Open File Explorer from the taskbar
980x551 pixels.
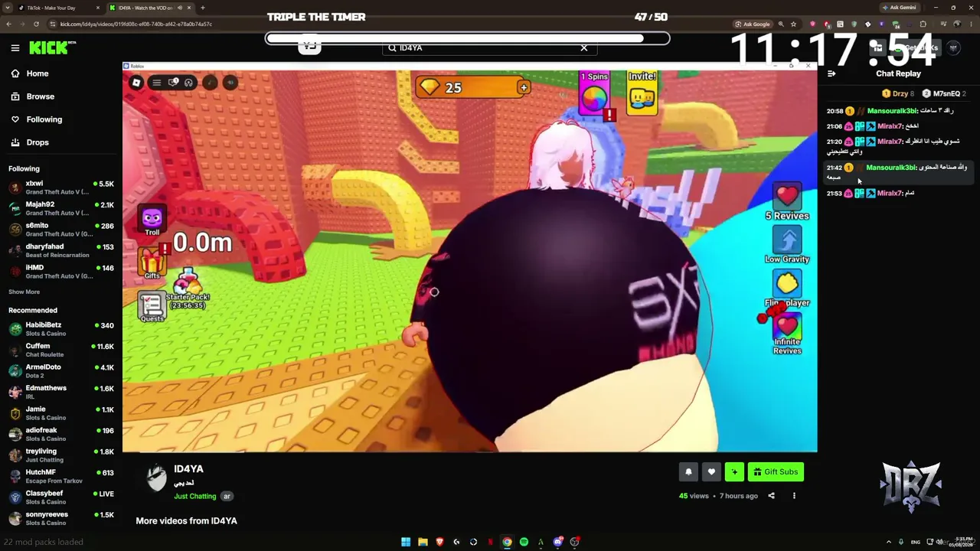tap(423, 542)
